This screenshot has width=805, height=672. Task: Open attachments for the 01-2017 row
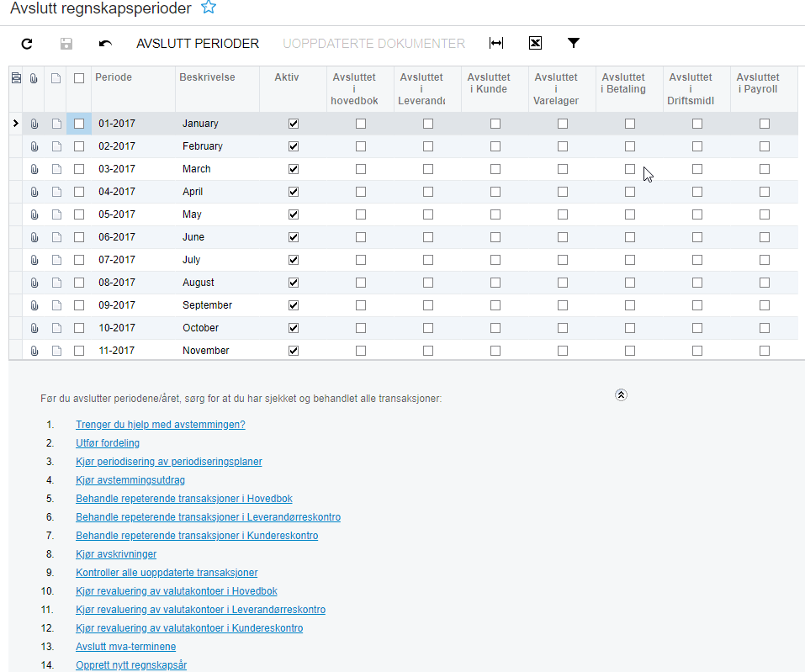[x=34, y=124]
